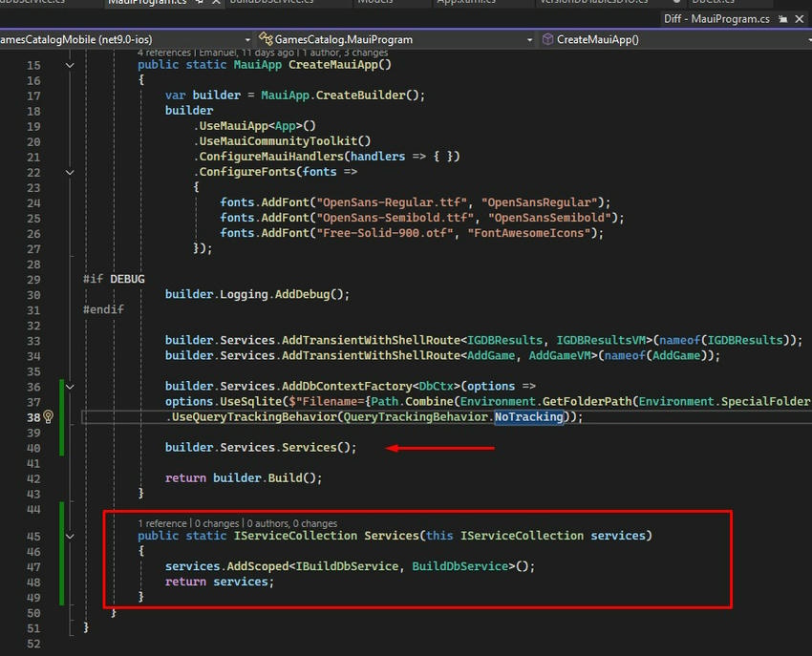Image resolution: width=812 pixels, height=656 pixels.
Task: Click the class icon beside GamesCatalog.MauiProgram
Action: click(264, 40)
